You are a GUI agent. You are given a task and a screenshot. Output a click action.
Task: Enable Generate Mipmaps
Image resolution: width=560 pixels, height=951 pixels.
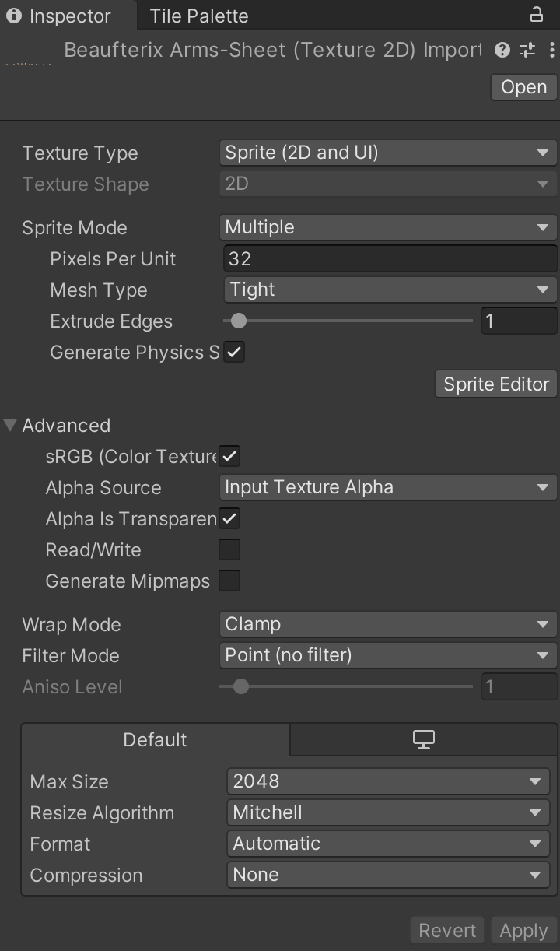tap(229, 581)
